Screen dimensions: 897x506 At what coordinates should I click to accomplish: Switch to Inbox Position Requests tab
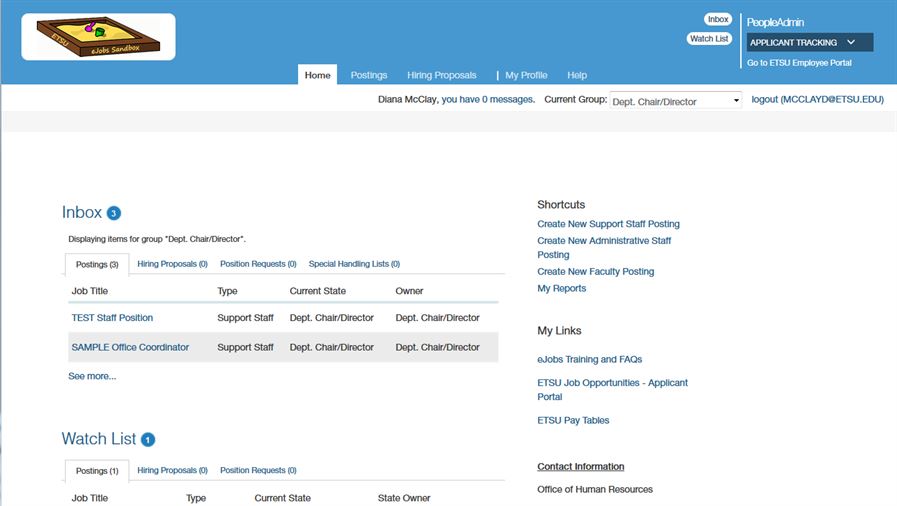[x=258, y=264]
